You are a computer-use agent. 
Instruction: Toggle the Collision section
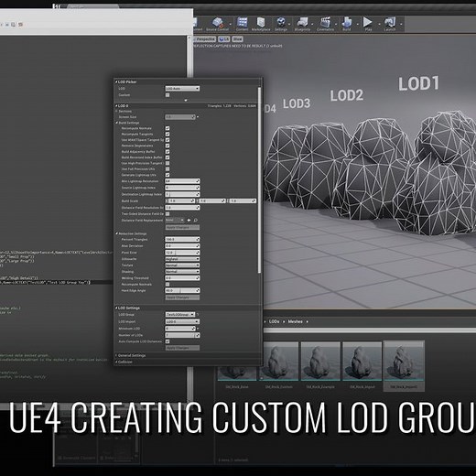(x=116, y=362)
